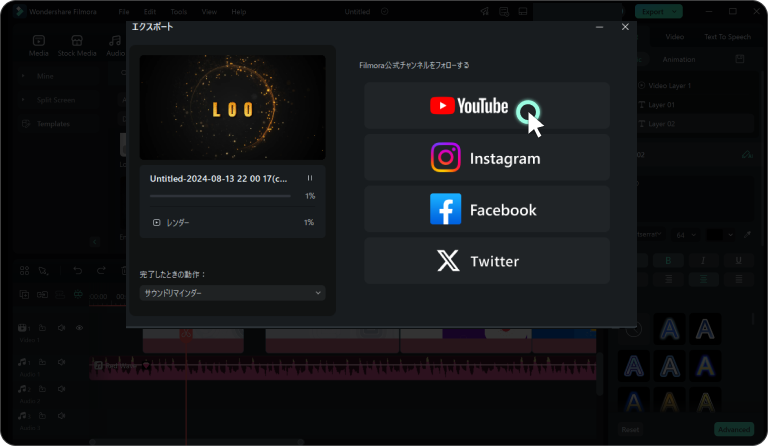Mute the Video 1 track
Image resolution: width=768 pixels, height=446 pixels.
pyautogui.click(x=61, y=328)
